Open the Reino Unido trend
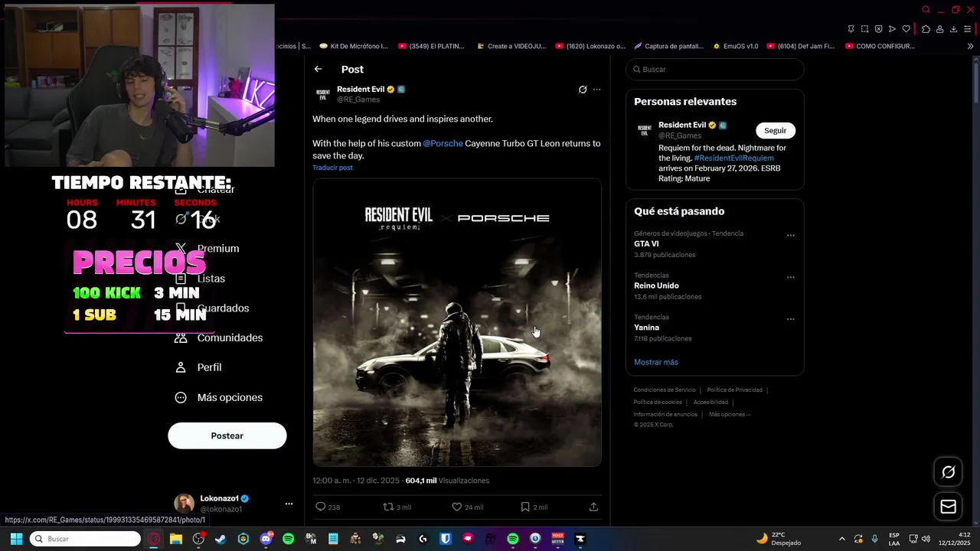This screenshot has height=551, width=980. click(656, 285)
